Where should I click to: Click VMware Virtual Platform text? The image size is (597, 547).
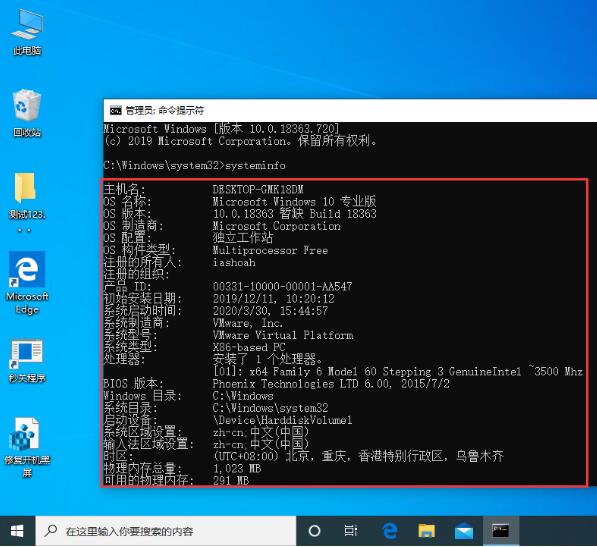[283, 335]
